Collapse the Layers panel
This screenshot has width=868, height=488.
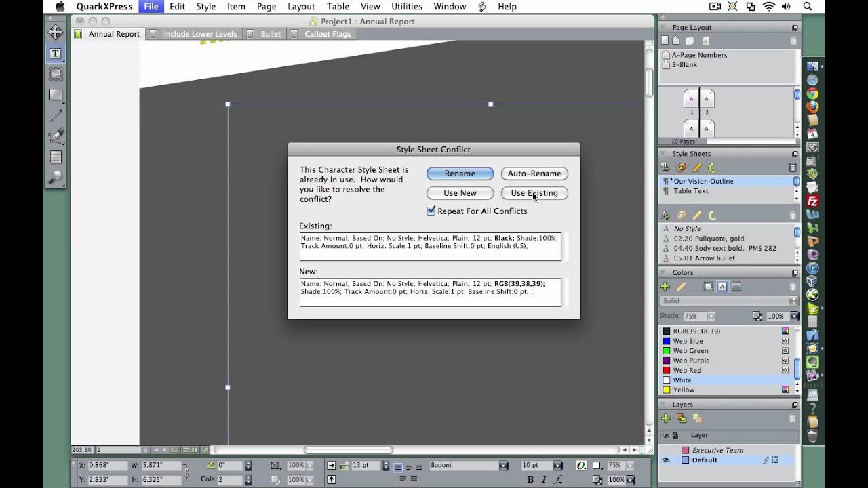click(664, 405)
